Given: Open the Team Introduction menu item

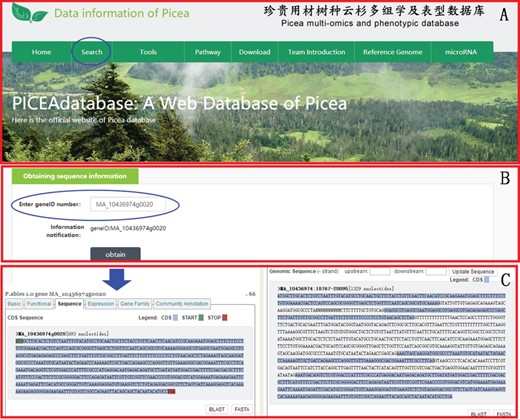Looking at the screenshot, I should [x=316, y=52].
